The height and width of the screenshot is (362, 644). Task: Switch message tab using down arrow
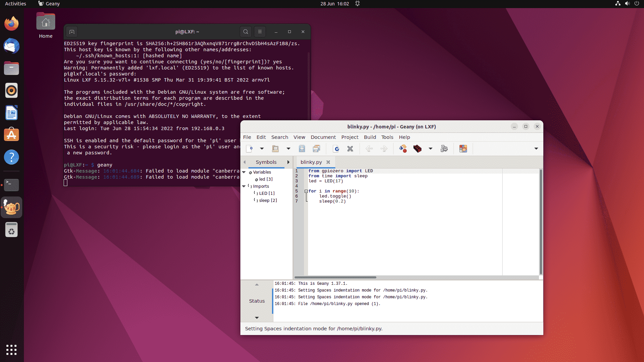[x=257, y=318]
